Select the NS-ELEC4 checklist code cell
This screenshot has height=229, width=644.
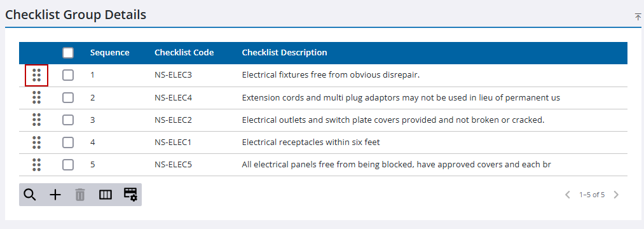click(x=174, y=98)
